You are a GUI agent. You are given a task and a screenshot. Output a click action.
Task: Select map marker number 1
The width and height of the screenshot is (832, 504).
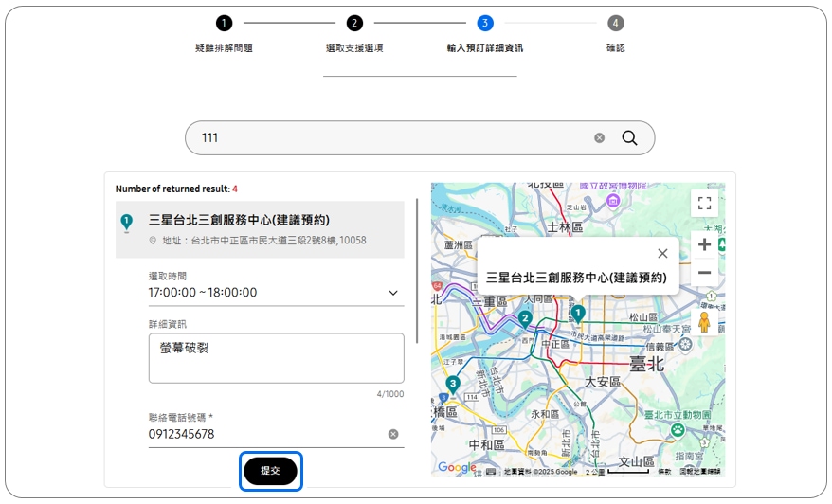click(x=578, y=314)
